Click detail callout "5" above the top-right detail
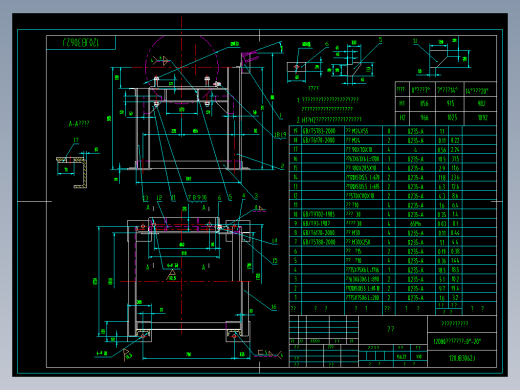This screenshot has height=390, width=520. [380, 40]
